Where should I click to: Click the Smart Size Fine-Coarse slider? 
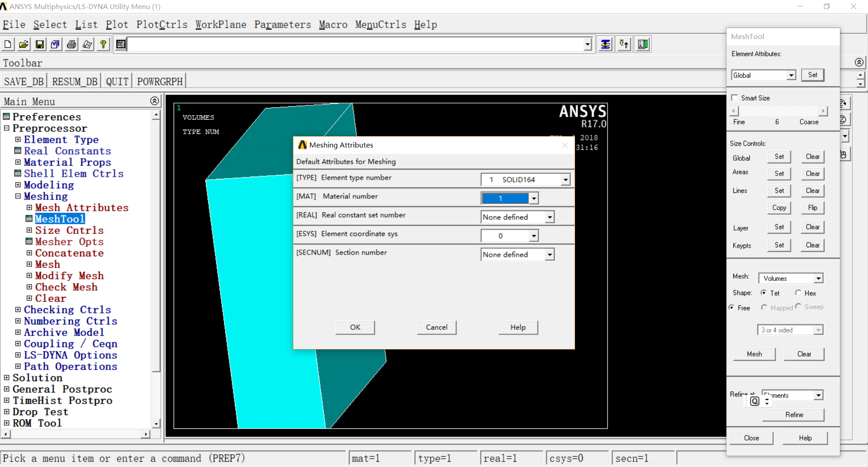pos(778,111)
